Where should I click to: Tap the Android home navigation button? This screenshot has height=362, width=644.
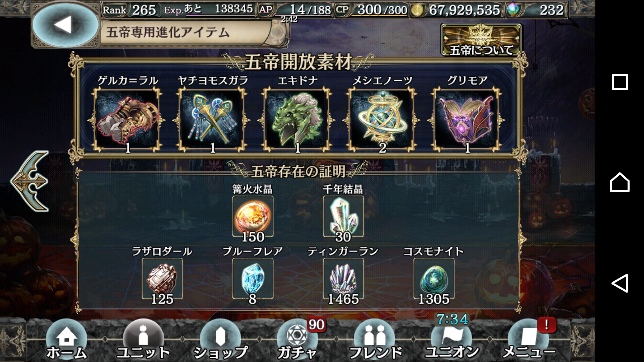[x=620, y=182]
